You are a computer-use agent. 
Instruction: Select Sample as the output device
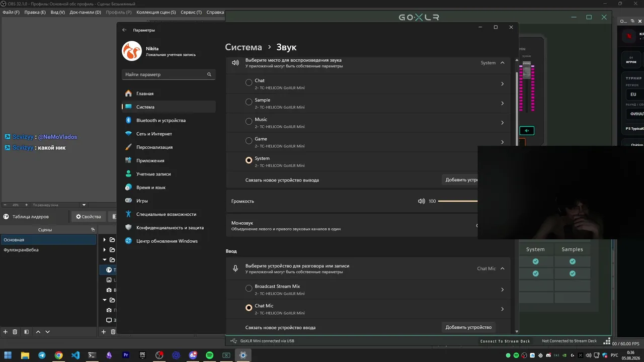[x=249, y=102]
